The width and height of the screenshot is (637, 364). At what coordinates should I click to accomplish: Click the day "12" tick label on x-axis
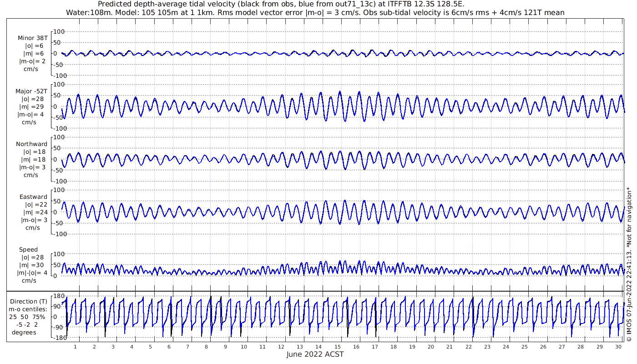click(281, 347)
